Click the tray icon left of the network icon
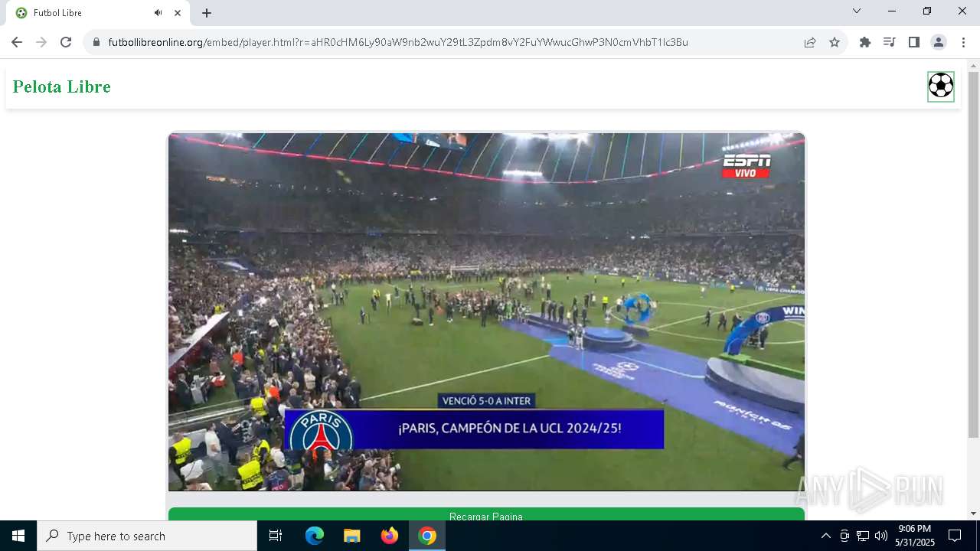 click(x=844, y=536)
